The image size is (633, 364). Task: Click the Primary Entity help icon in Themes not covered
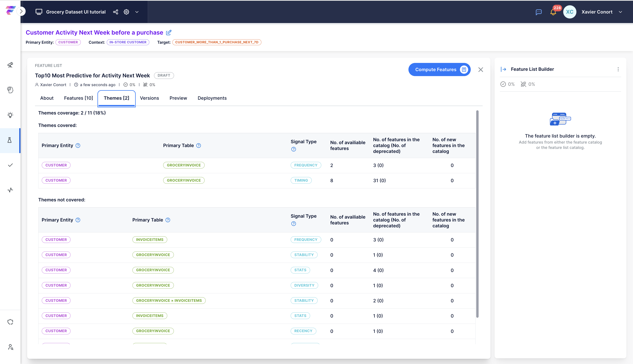[x=78, y=220]
